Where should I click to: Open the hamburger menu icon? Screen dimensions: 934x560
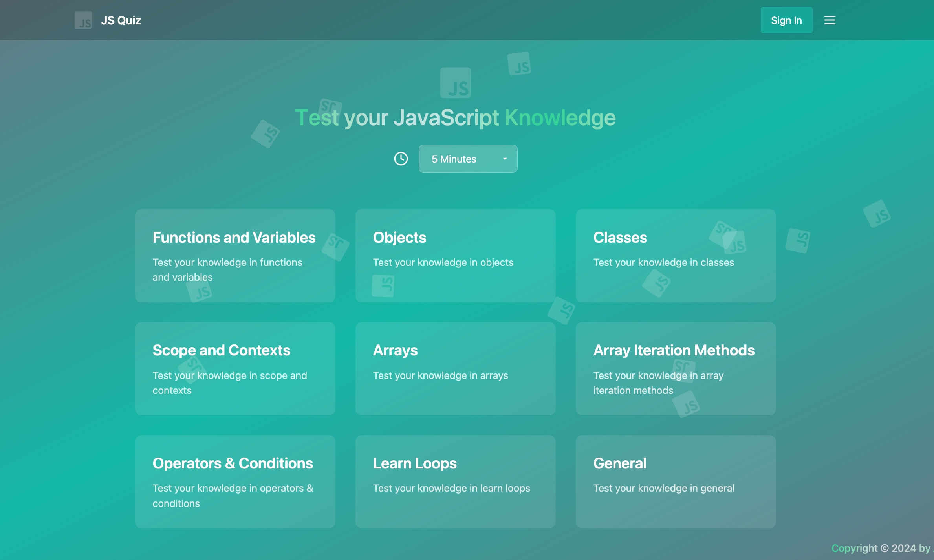coord(830,20)
